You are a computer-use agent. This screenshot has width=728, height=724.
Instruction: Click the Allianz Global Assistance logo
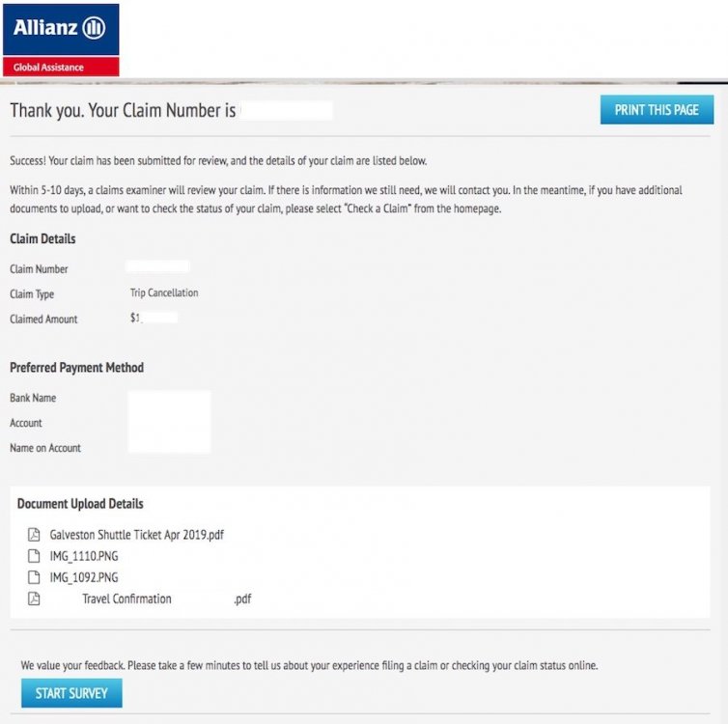61,40
